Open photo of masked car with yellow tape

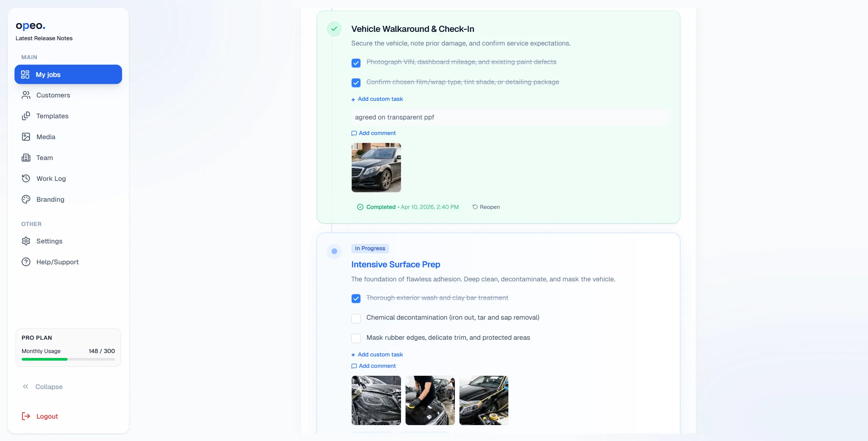coord(484,400)
